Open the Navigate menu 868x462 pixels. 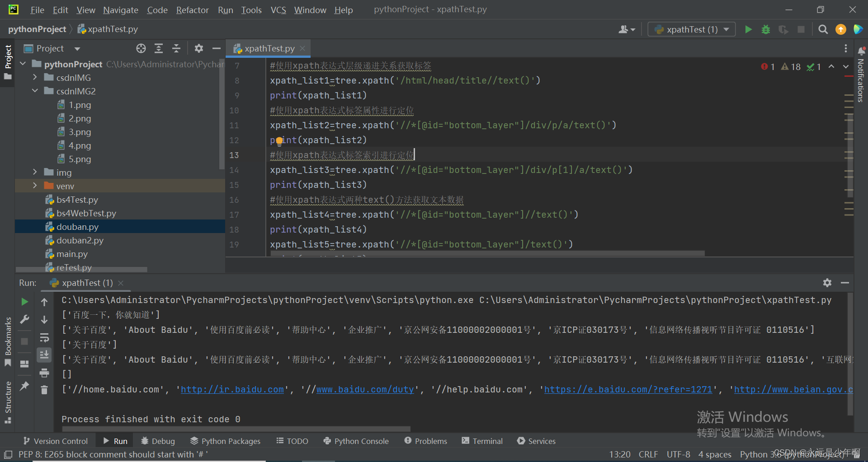pyautogui.click(x=121, y=10)
